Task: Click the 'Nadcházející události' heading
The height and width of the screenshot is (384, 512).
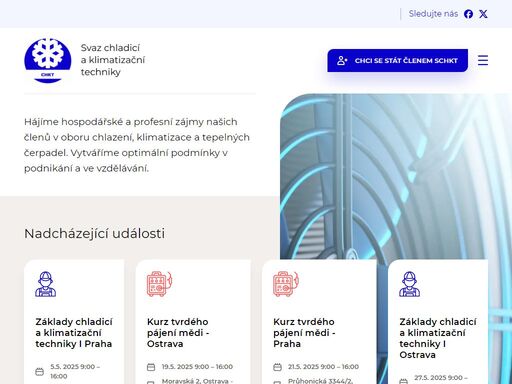Action: click(x=94, y=234)
